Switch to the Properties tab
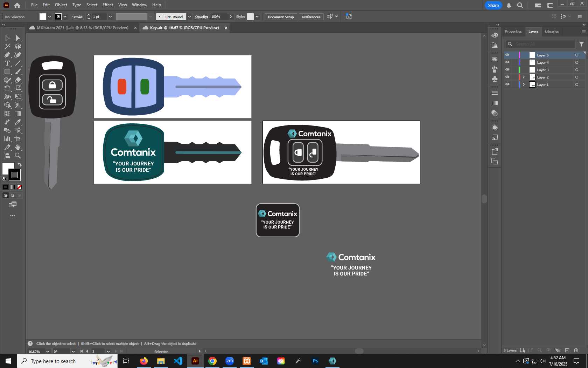Screen dimensions: 588x368 pos(513,32)
